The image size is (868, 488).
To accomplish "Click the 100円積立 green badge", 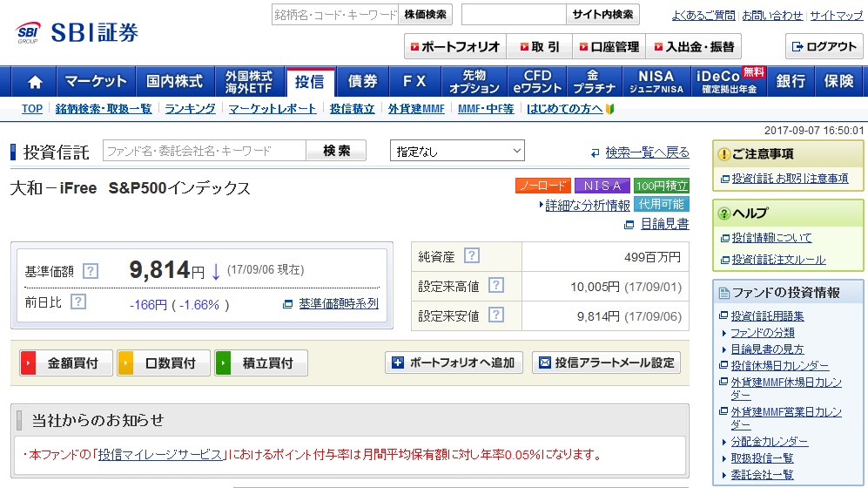I will click(662, 186).
